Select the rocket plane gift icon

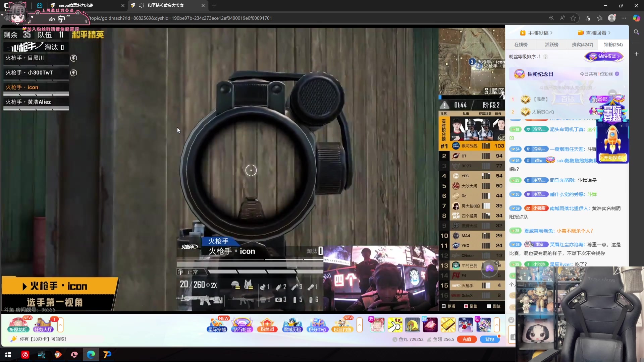tap(466, 325)
